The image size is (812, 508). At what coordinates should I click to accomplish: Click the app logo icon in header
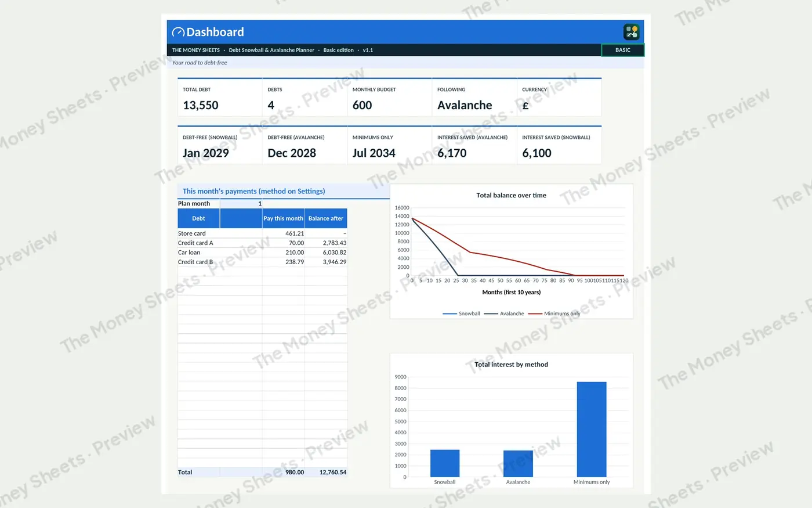(x=631, y=31)
